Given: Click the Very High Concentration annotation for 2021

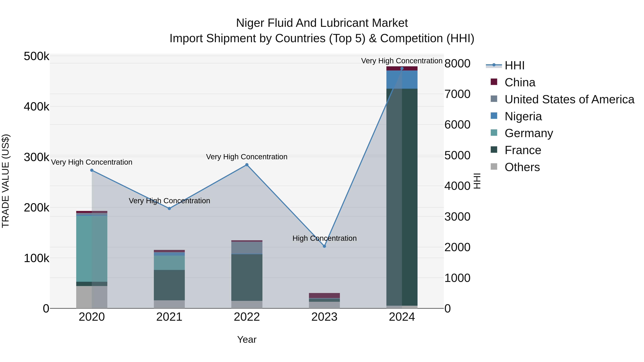Looking at the screenshot, I should click(x=169, y=201).
